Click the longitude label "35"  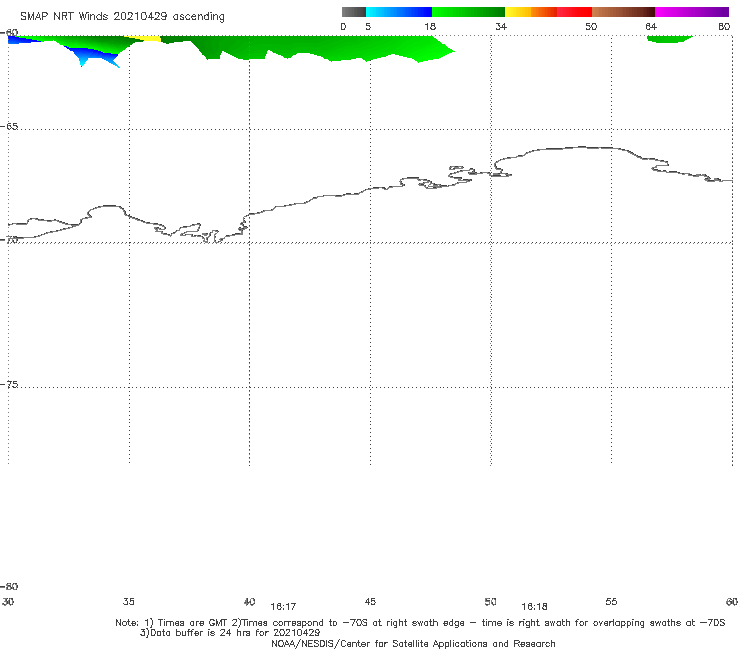(x=129, y=601)
